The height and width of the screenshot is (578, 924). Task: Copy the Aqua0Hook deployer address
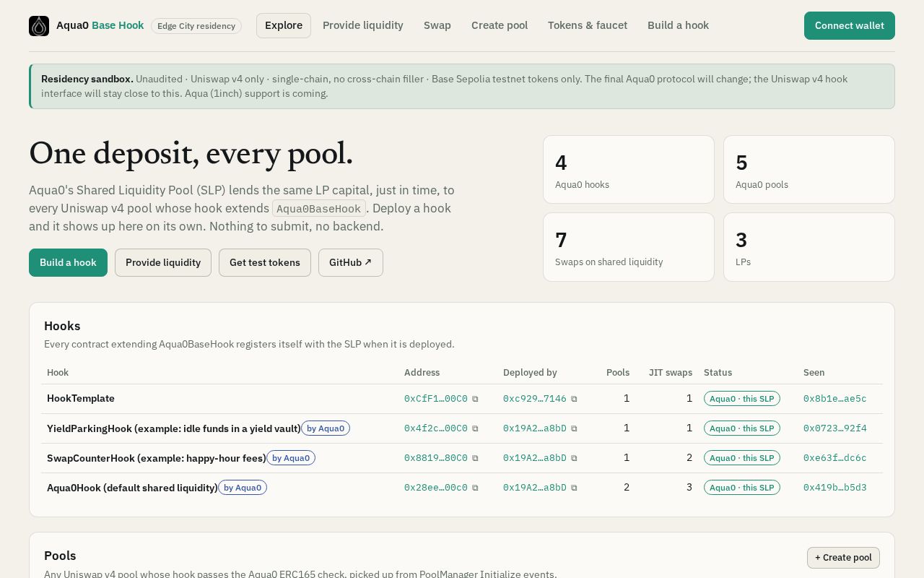[x=574, y=488]
